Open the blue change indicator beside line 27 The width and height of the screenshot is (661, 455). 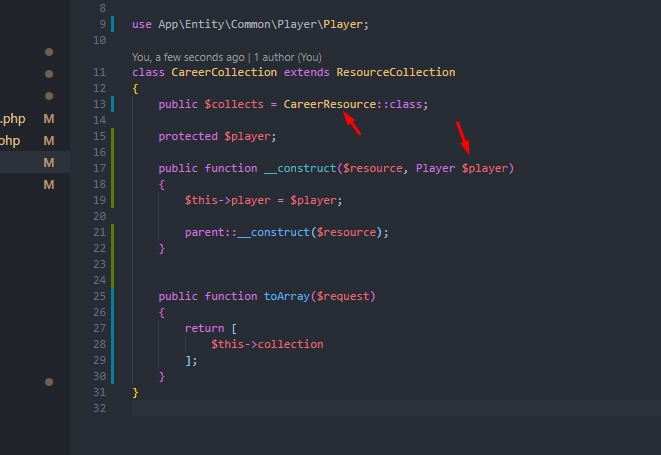[113, 336]
